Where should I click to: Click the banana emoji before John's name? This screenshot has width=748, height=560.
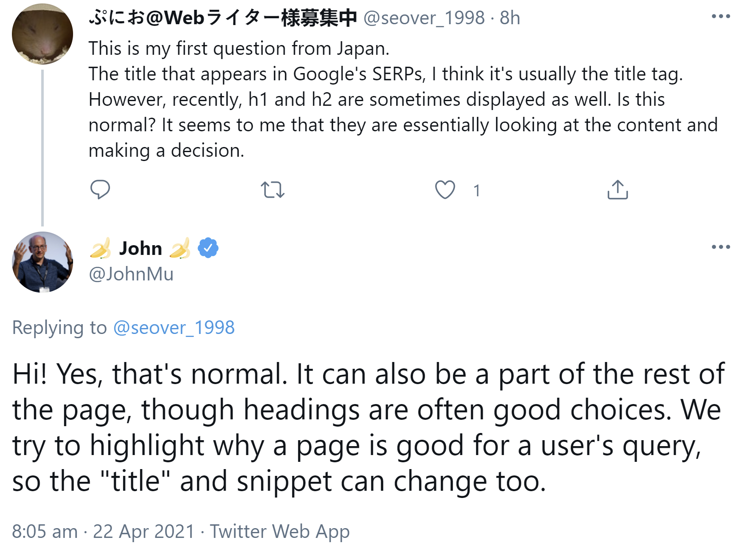100,248
